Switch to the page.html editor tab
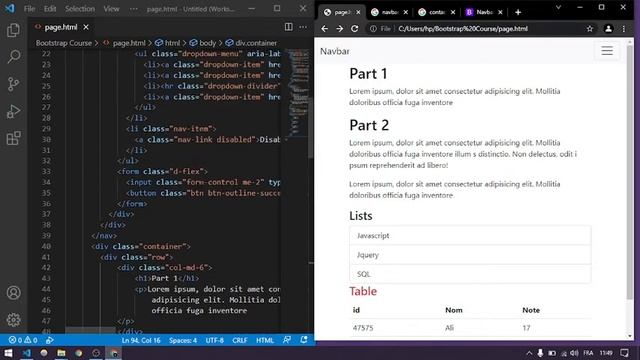Screen dimensions: 640x360 click(60, 27)
